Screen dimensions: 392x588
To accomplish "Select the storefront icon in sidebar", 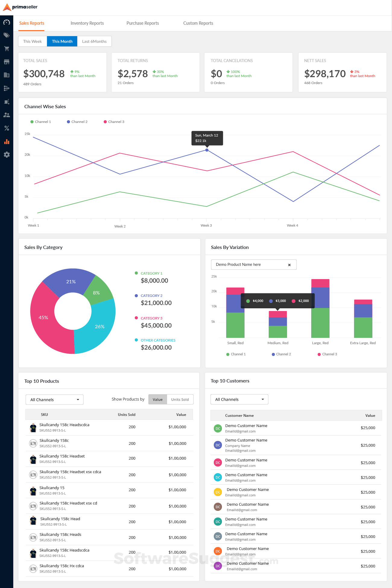I will [7, 62].
